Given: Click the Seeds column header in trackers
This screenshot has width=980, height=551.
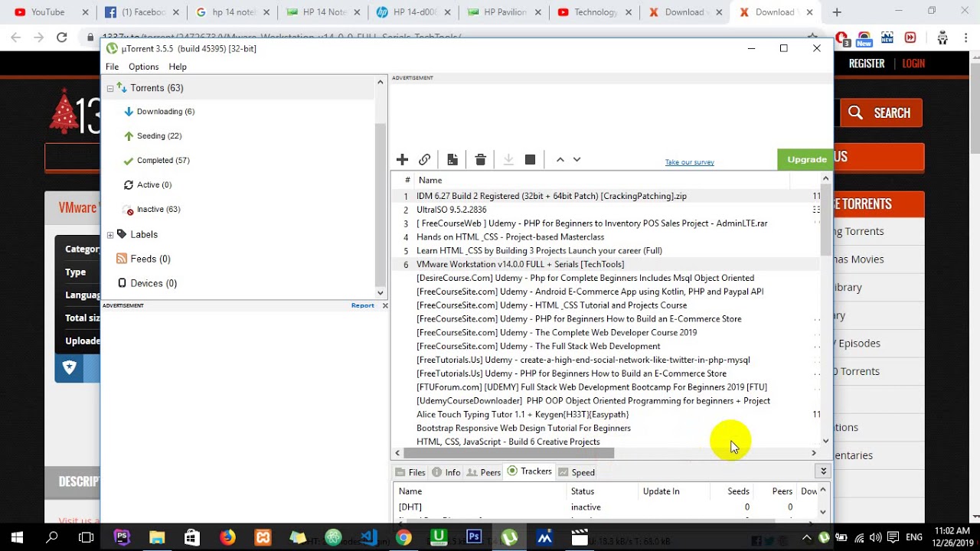Looking at the screenshot, I should point(738,491).
